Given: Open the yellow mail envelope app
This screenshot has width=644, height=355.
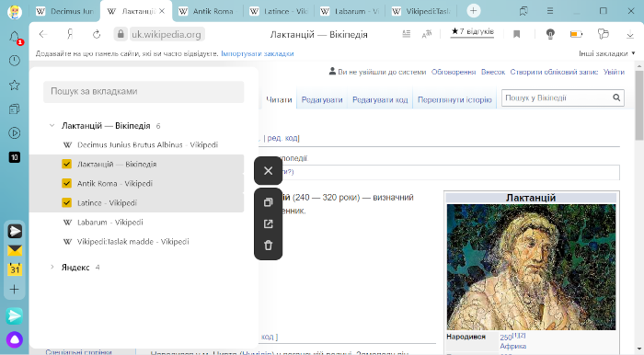Looking at the screenshot, I should pyautogui.click(x=15, y=250).
